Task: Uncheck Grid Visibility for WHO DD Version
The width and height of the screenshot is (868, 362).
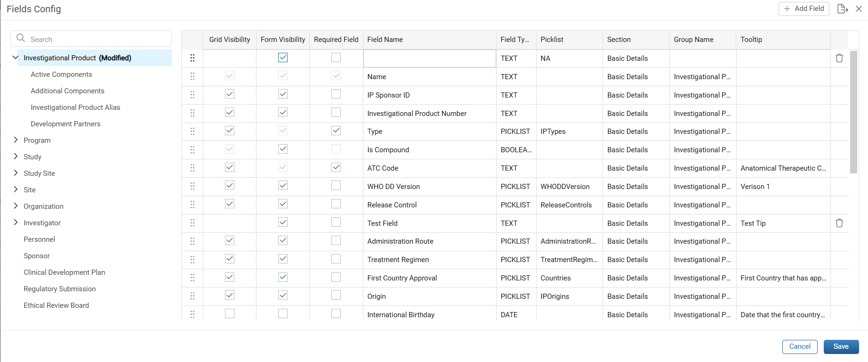Action: (x=230, y=185)
